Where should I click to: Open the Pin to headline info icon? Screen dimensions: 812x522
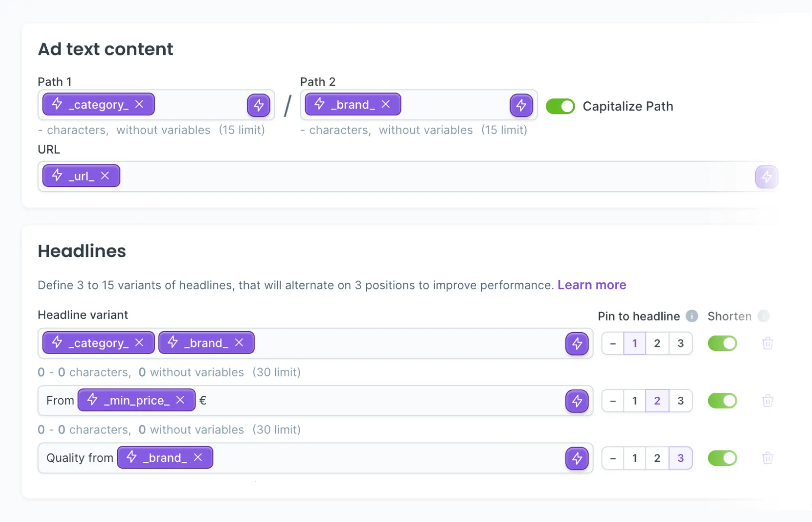point(692,316)
